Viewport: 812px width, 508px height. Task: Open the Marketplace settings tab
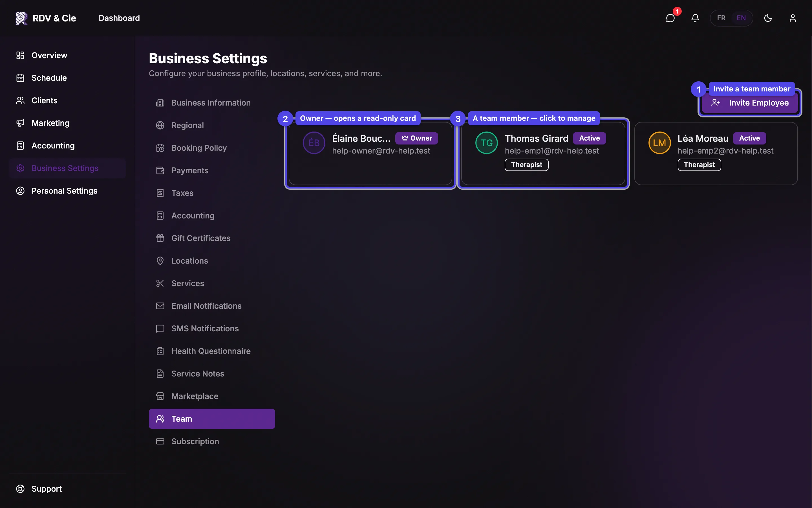click(x=212, y=396)
